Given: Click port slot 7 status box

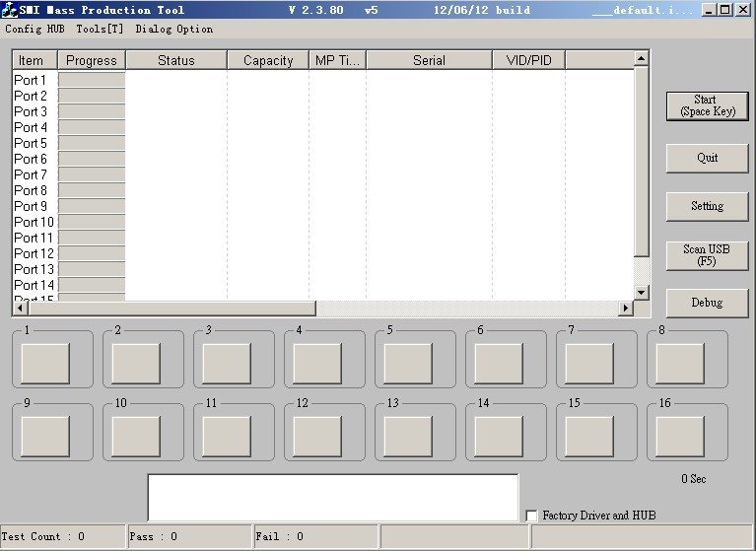Looking at the screenshot, I should click(x=589, y=364).
